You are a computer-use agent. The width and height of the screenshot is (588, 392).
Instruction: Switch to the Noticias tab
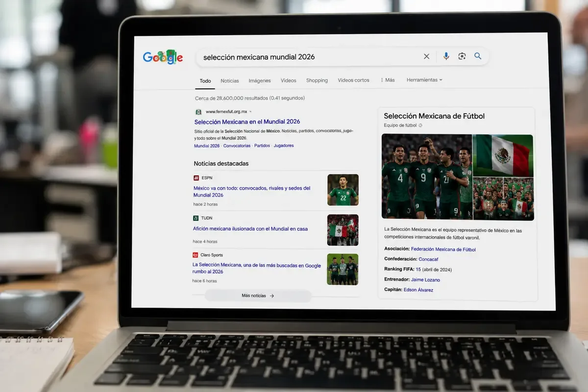(230, 81)
